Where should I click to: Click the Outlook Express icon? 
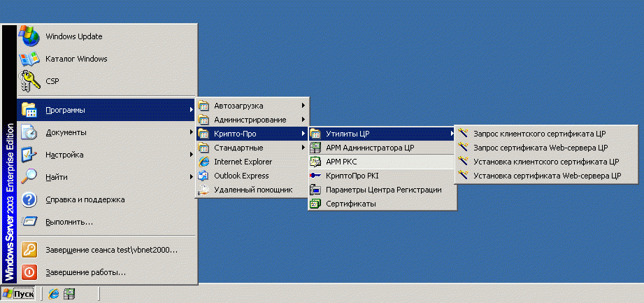click(x=203, y=176)
